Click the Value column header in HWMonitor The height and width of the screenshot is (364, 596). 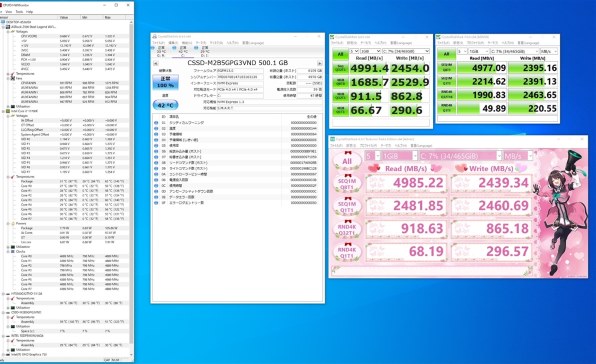click(69, 17)
